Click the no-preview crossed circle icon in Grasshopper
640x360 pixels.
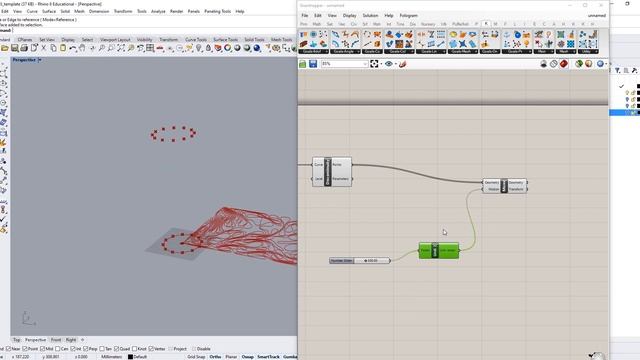tap(553, 64)
